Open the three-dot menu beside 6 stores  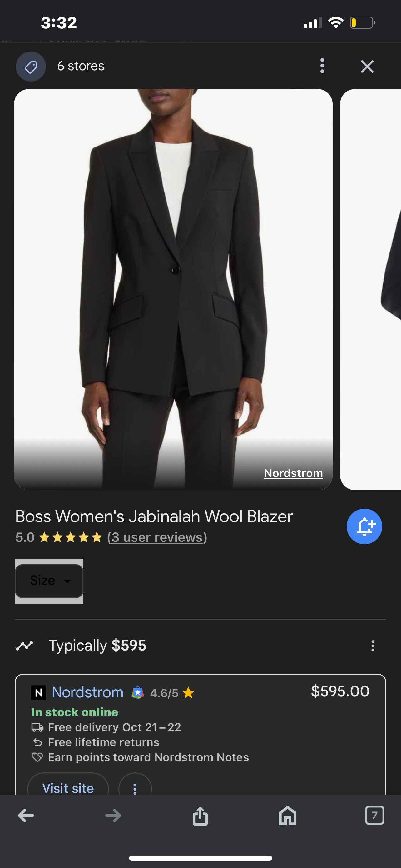[322, 66]
